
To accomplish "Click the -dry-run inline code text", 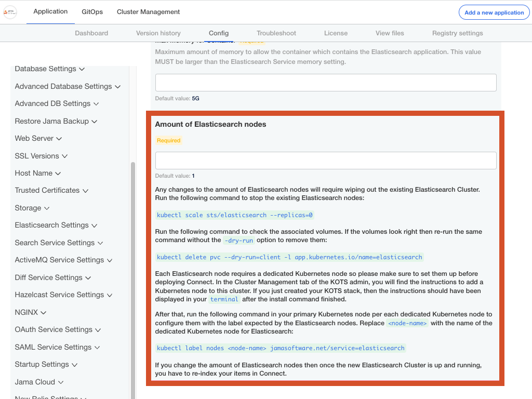I will point(239,240).
